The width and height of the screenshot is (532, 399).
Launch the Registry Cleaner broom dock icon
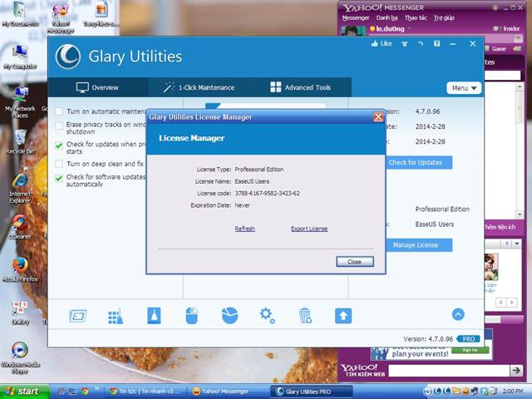116,316
